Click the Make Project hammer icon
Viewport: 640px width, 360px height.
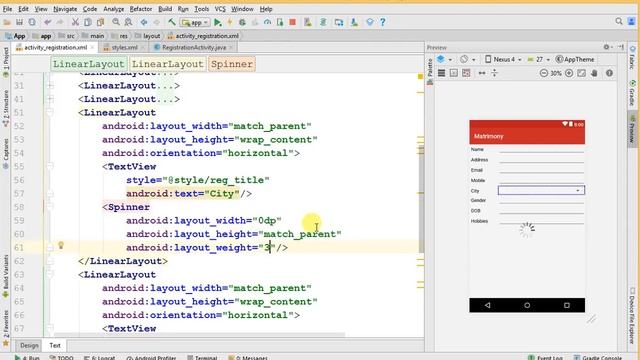pyautogui.click(x=172, y=22)
